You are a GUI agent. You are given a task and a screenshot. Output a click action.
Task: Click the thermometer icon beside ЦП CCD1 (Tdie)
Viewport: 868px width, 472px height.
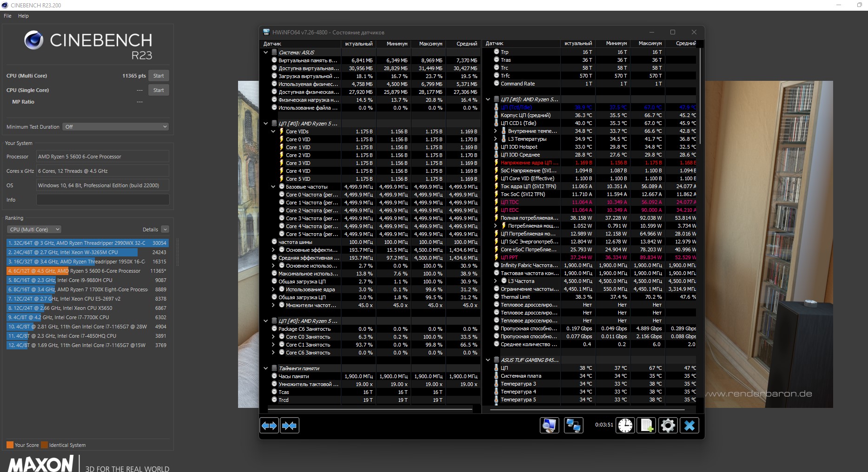[x=497, y=123]
